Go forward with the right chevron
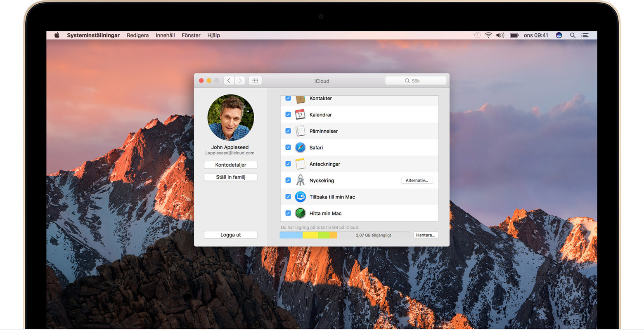Viewport: 644px width, 330px height. click(x=240, y=80)
